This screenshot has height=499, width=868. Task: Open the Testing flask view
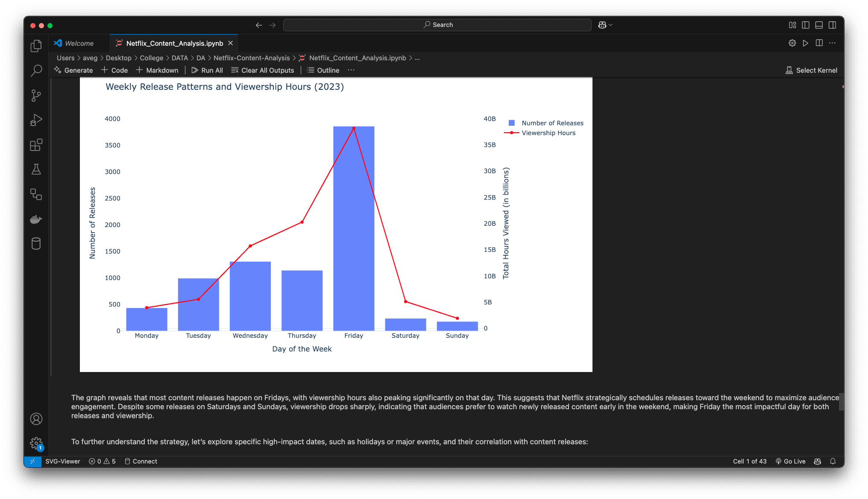tap(36, 170)
